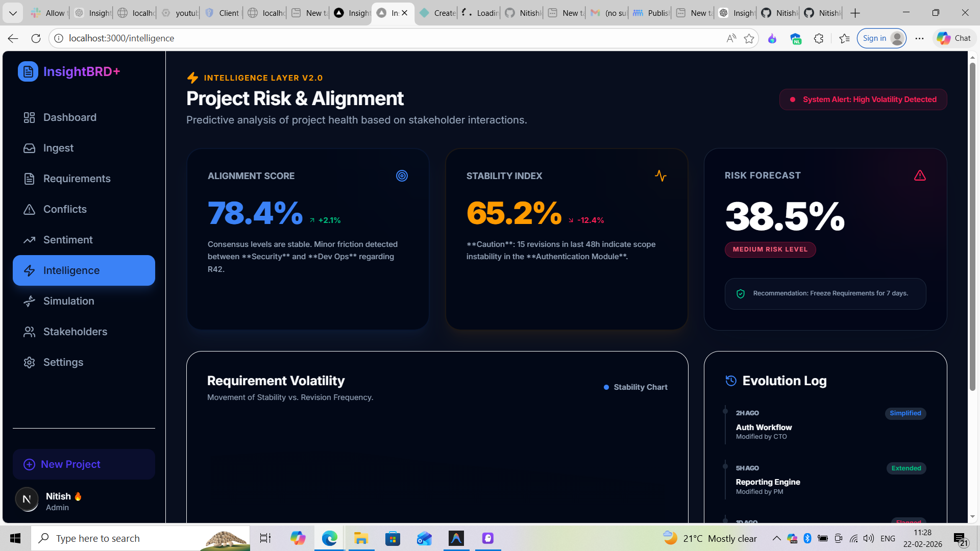Viewport: 980px width, 551px height.
Task: Toggle the favorites star in the address bar
Action: 749,38
